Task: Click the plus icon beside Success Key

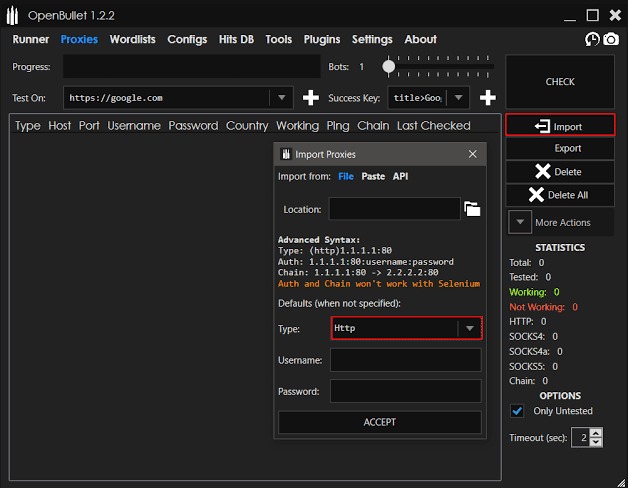Action: tap(488, 98)
